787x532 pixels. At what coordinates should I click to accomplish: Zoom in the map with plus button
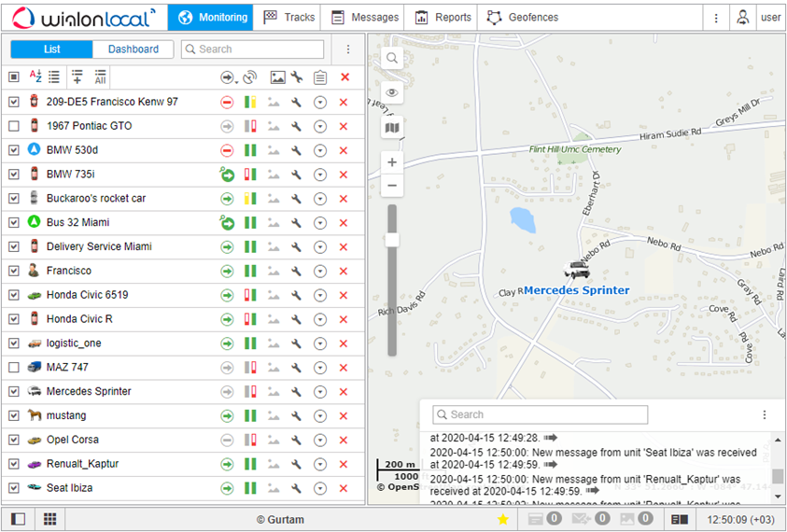[x=392, y=162]
